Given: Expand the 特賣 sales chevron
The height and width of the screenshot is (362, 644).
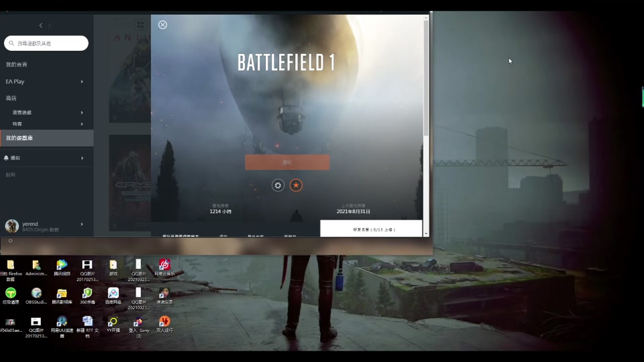Looking at the screenshot, I should (x=82, y=124).
